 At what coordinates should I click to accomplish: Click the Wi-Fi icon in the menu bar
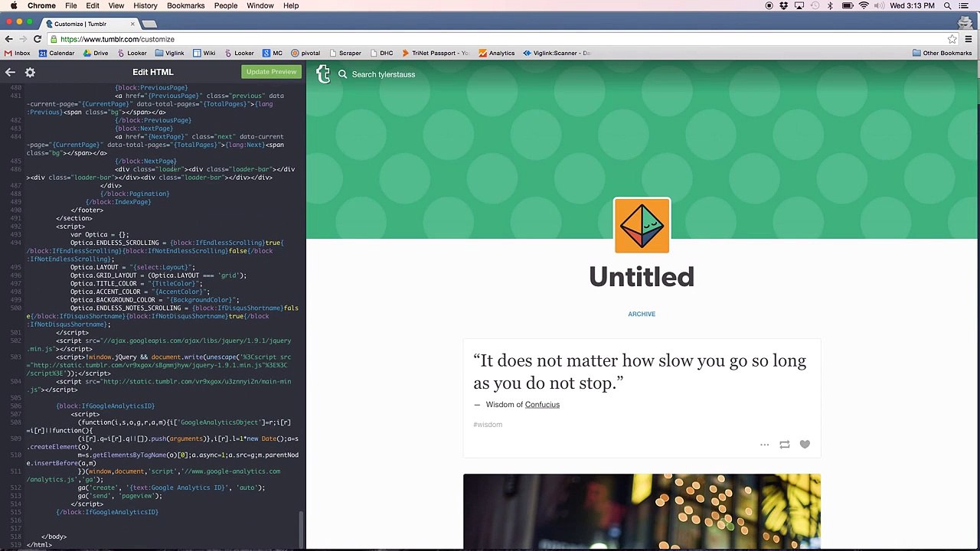point(864,5)
